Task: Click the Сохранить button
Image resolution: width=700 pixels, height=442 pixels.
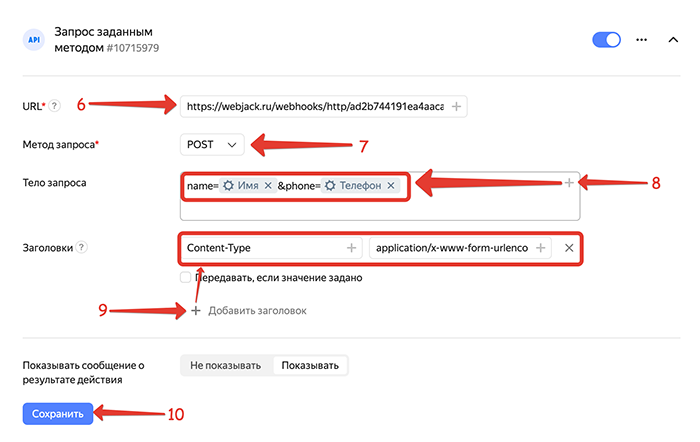Action: pyautogui.click(x=58, y=414)
